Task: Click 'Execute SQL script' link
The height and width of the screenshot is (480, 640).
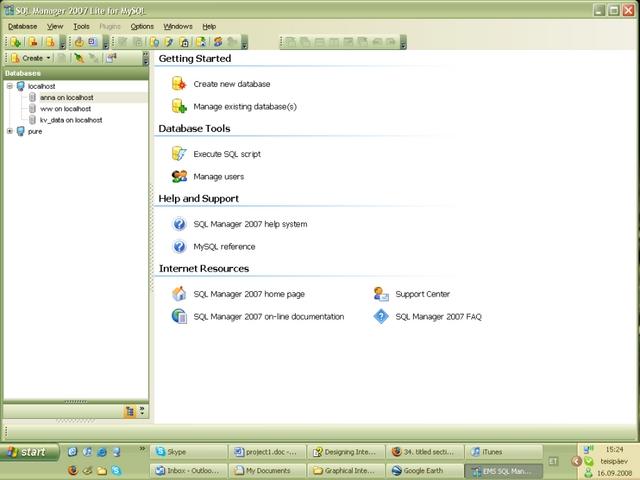Action: point(227,154)
